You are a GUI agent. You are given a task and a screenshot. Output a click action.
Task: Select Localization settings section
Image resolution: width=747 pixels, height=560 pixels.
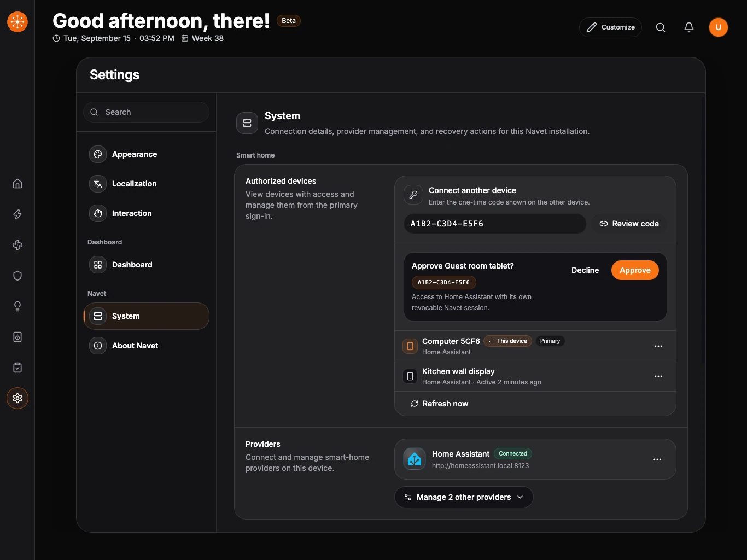click(146, 184)
